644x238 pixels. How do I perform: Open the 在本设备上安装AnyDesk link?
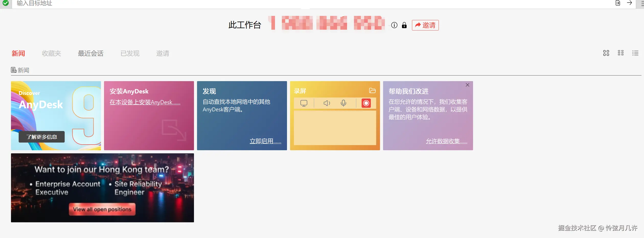(x=145, y=102)
